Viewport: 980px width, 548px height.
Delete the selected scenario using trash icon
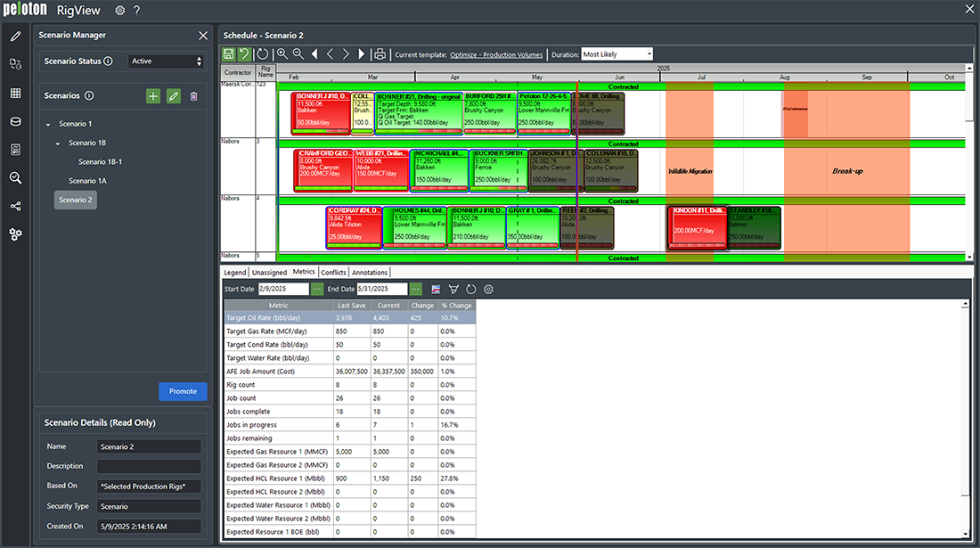(192, 94)
